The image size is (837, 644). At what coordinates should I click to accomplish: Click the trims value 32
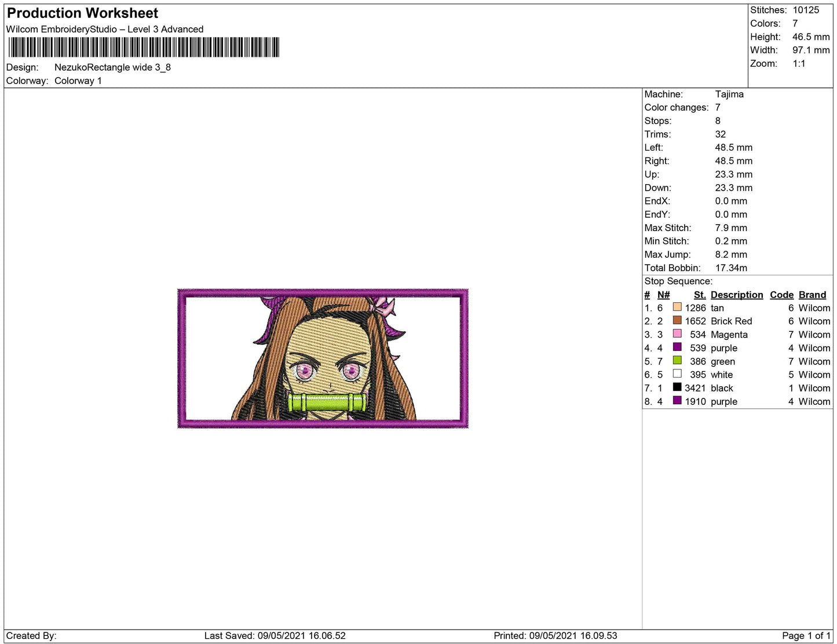[x=720, y=134]
